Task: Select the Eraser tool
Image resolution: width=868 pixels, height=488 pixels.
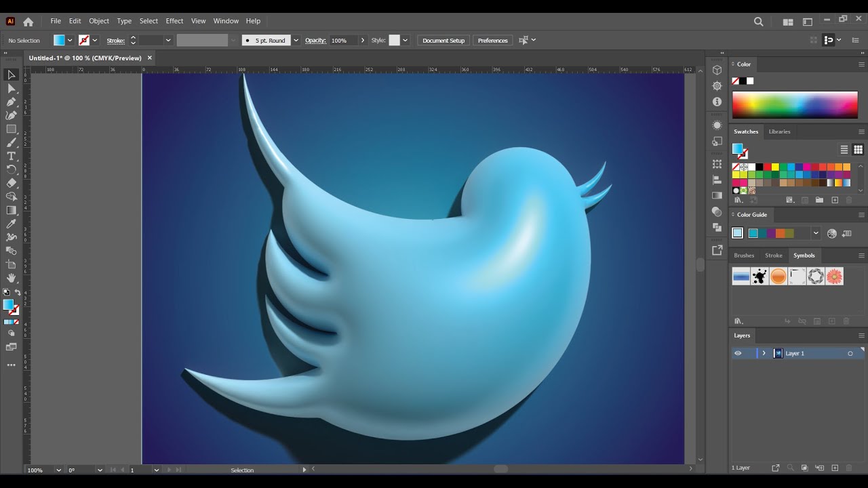Action: (x=12, y=183)
